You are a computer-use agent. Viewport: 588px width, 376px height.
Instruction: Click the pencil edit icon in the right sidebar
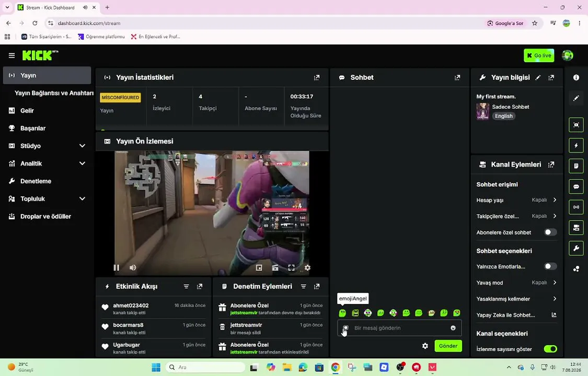point(576,98)
